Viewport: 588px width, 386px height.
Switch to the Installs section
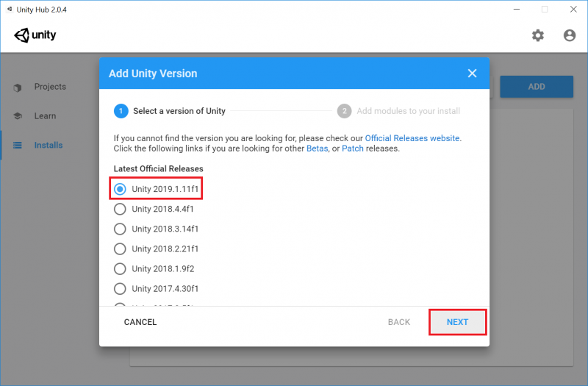coord(49,145)
